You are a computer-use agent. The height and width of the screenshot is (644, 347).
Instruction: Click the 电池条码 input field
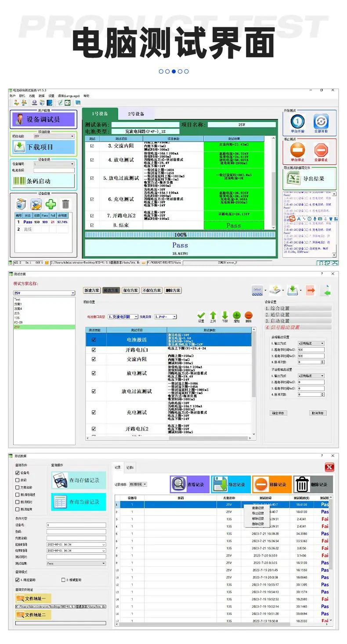(x=54, y=170)
